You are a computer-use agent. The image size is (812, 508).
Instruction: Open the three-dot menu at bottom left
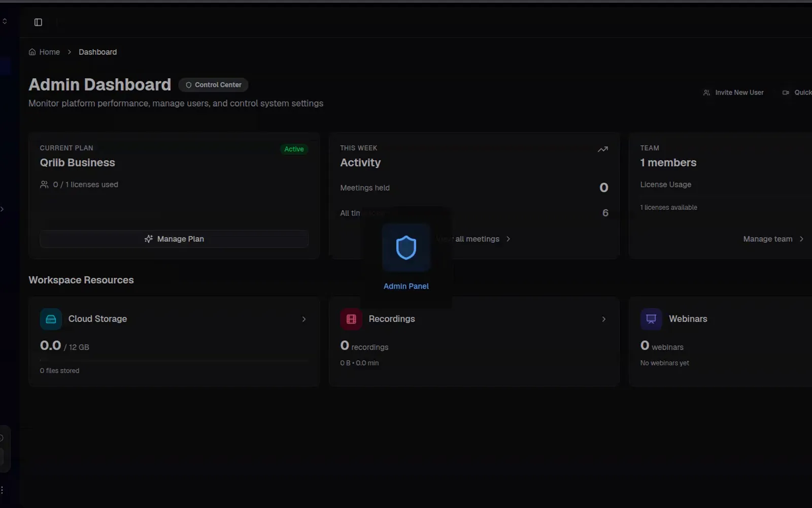[x=2, y=490]
